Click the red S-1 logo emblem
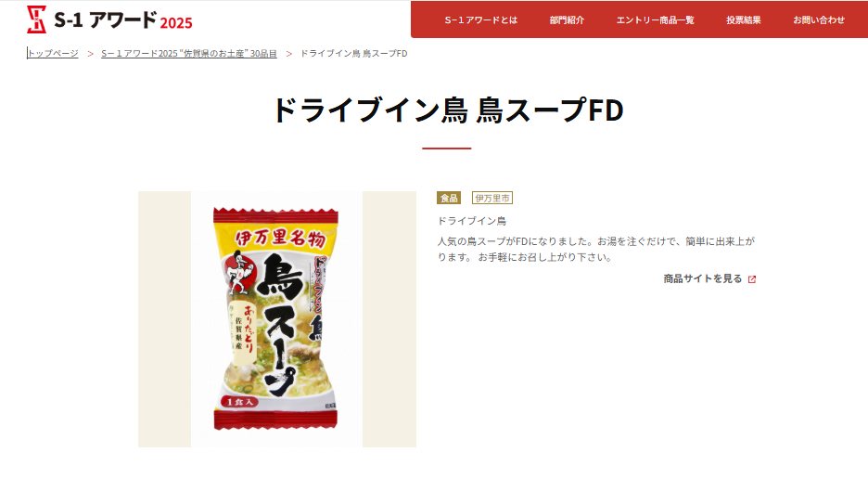This screenshot has width=868, height=491. pyautogui.click(x=36, y=19)
